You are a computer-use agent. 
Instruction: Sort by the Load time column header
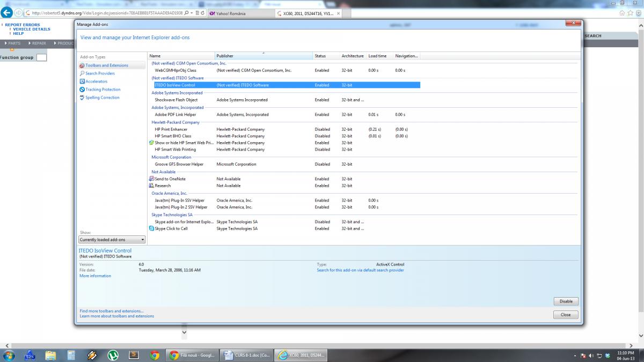click(x=379, y=56)
